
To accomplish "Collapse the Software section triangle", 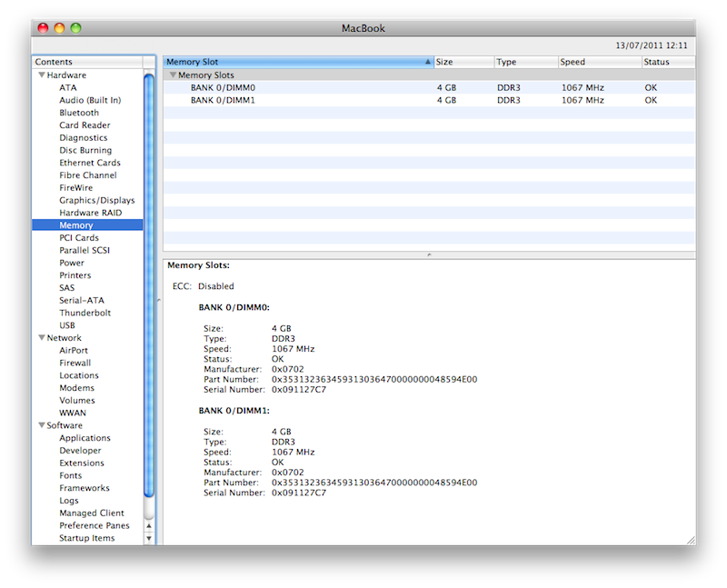I will [x=42, y=425].
